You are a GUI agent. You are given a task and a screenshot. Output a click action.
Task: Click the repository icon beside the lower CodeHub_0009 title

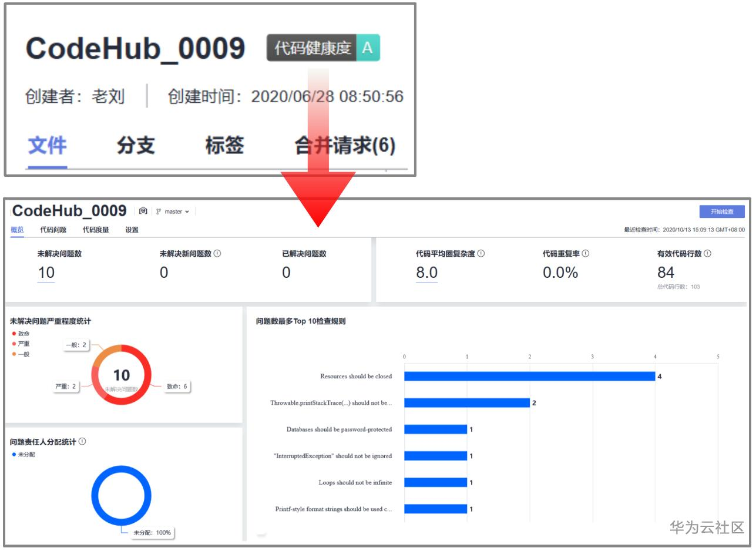click(143, 211)
